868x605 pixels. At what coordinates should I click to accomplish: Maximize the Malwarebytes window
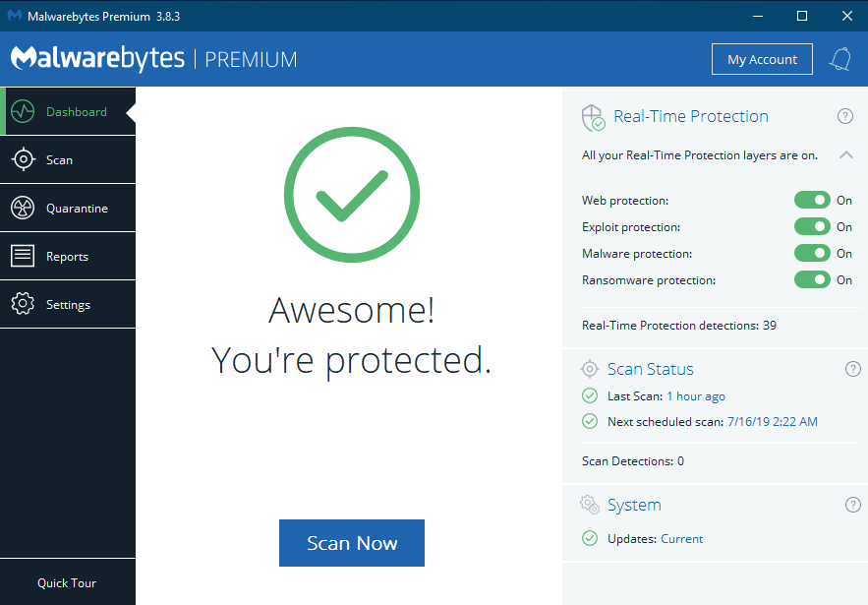pyautogui.click(x=801, y=16)
